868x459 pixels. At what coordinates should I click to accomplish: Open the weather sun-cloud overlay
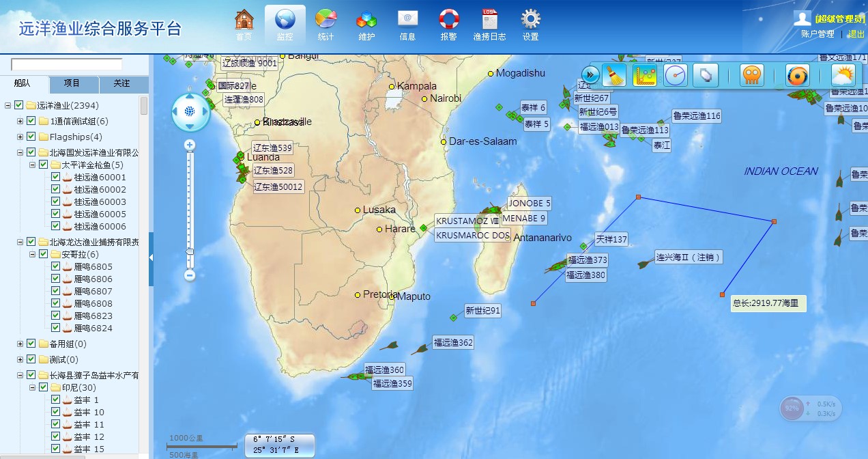click(843, 75)
